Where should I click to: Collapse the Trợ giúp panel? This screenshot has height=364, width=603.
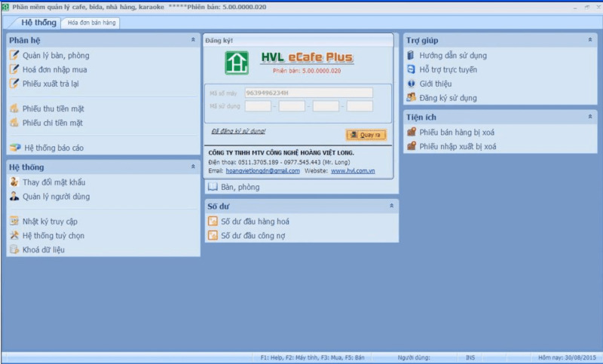click(590, 40)
